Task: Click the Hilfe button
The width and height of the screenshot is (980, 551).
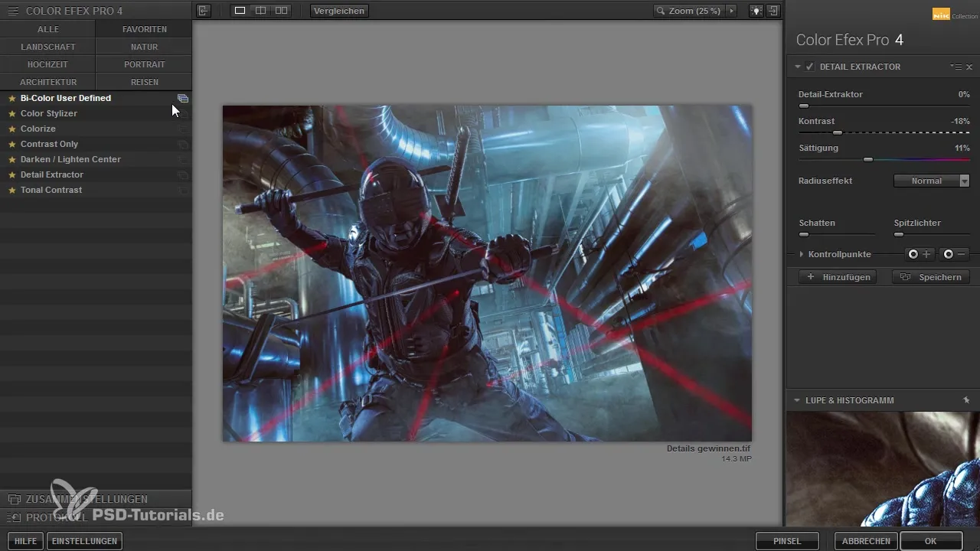Action: 25,541
